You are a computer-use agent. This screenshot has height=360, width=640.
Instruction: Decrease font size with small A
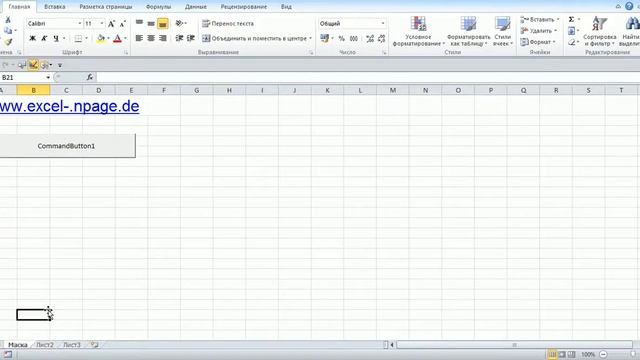click(122, 24)
